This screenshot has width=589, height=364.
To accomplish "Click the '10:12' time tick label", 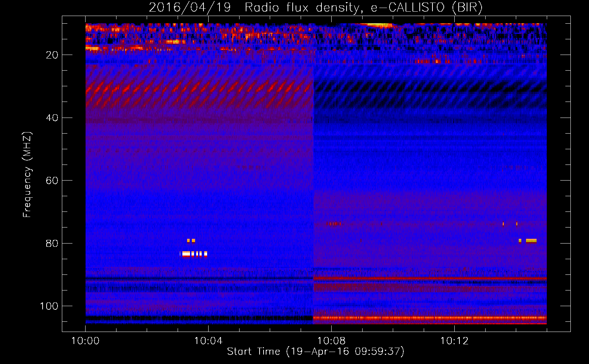I will (x=454, y=341).
